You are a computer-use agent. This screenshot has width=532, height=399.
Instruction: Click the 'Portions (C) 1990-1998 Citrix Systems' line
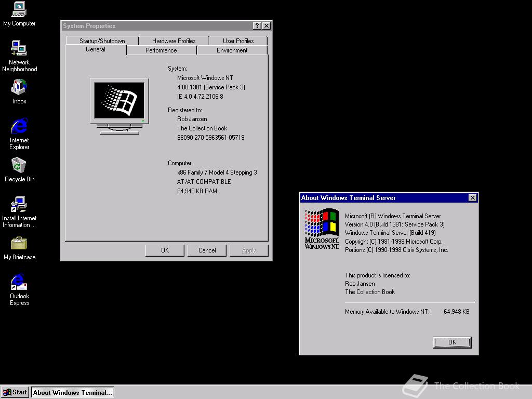coord(396,250)
